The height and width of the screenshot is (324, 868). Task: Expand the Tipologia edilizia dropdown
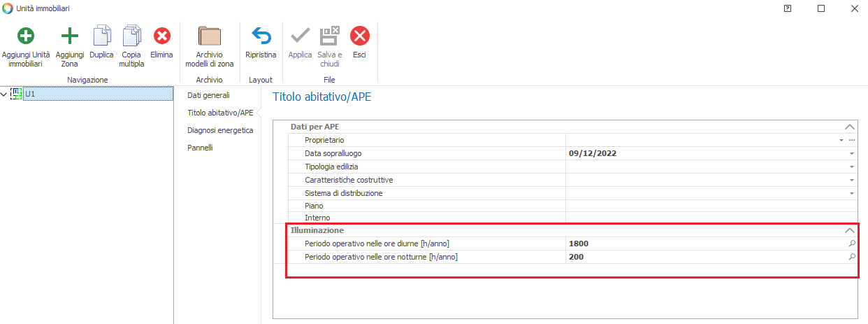852,167
